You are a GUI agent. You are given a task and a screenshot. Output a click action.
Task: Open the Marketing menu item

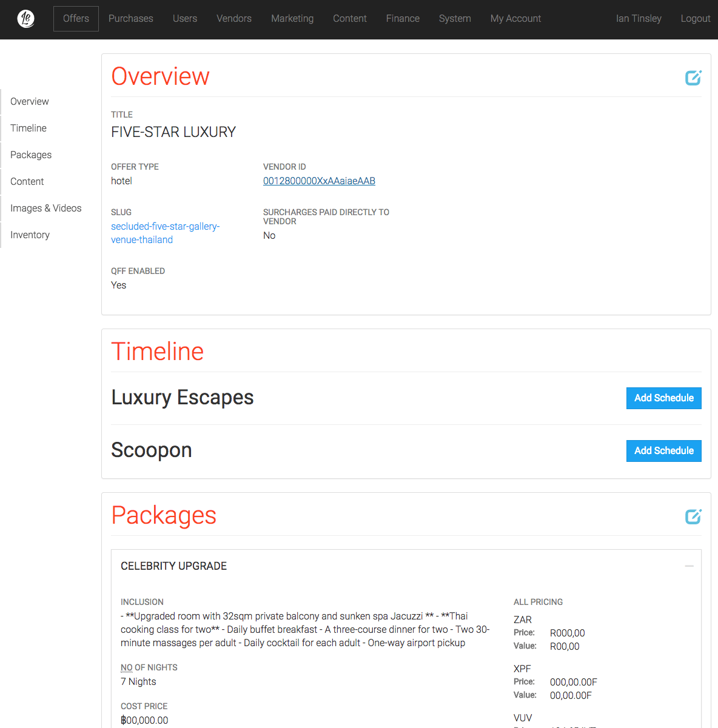coord(292,19)
